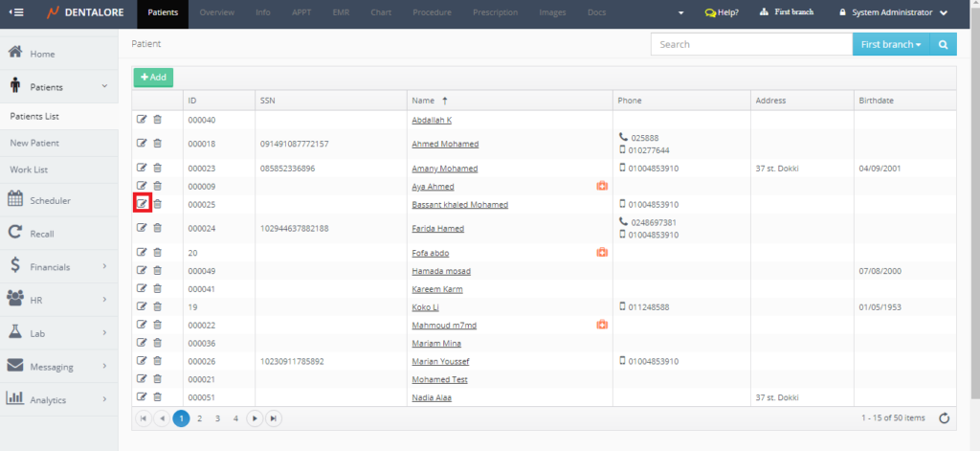Open medical alert icon for Aya Ahmed
This screenshot has width=980, height=451.
click(602, 186)
